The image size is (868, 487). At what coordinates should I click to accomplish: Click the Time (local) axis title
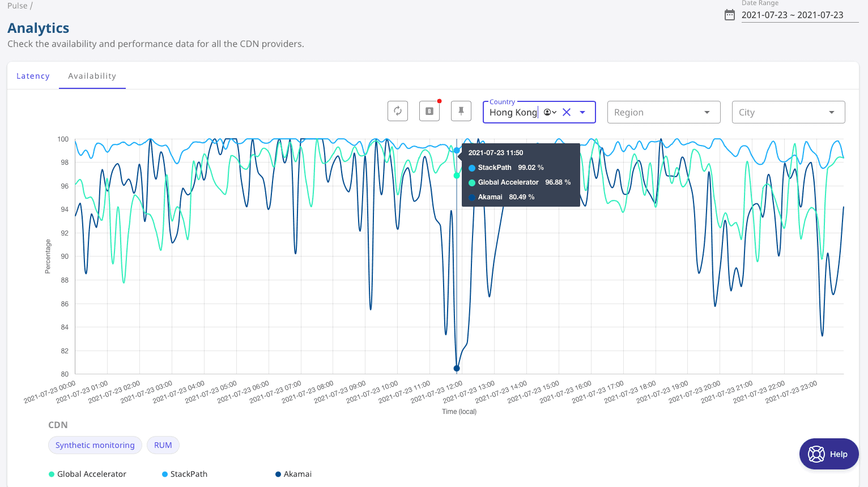pos(459,412)
